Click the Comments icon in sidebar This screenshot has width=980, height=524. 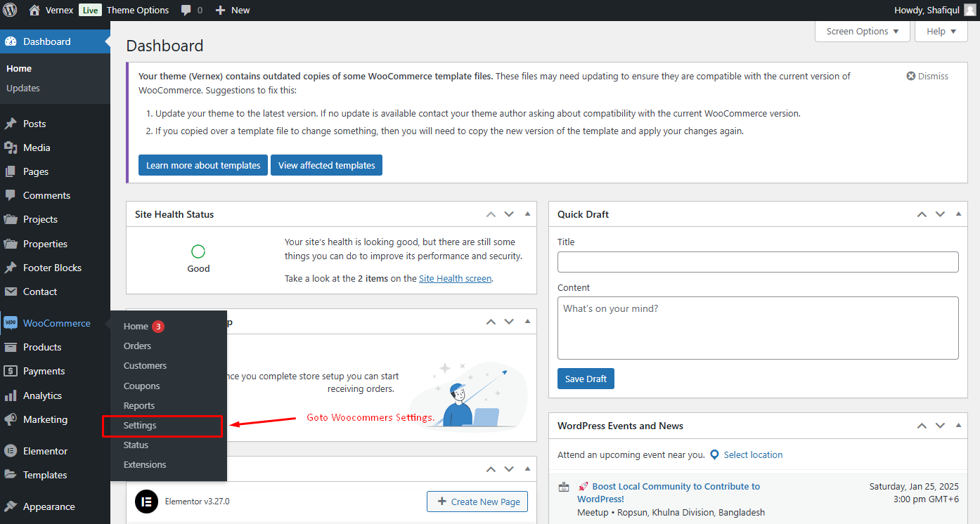point(11,195)
